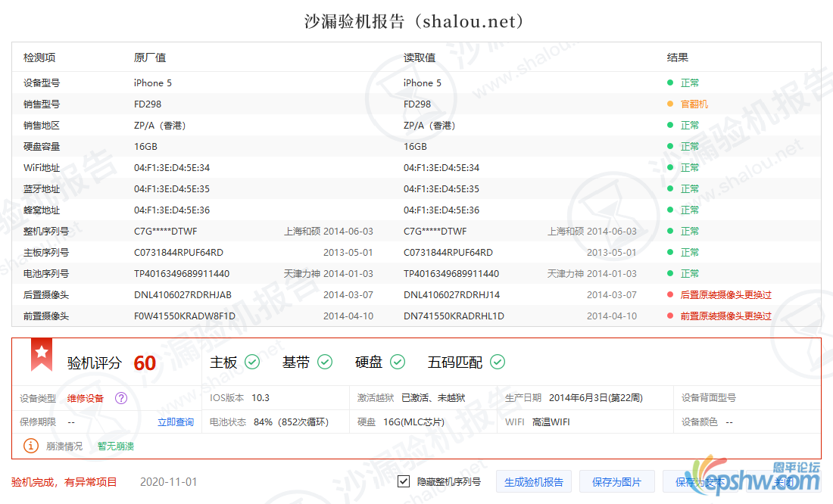Click the production date 2014年6月3日(第22周)
The image size is (833, 504).
[x=596, y=398]
